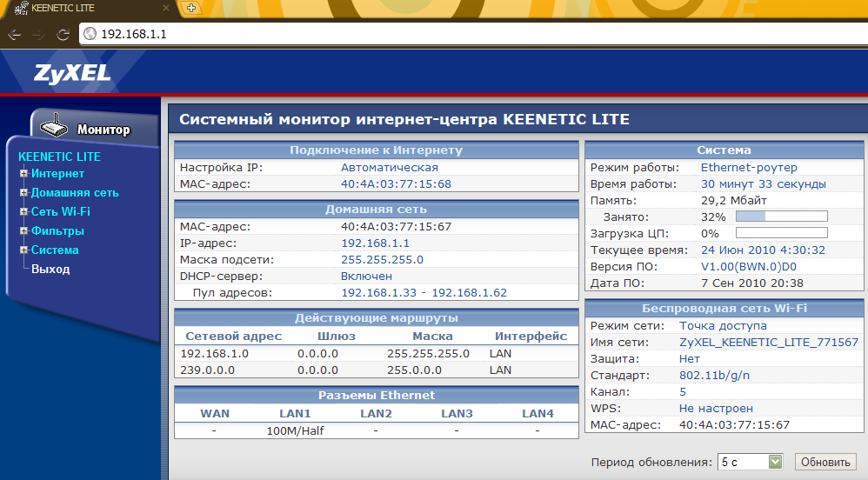Image resolution: width=868 pixels, height=480 pixels.
Task: Click the Ethernet-роутер operating mode link
Action: click(x=749, y=167)
